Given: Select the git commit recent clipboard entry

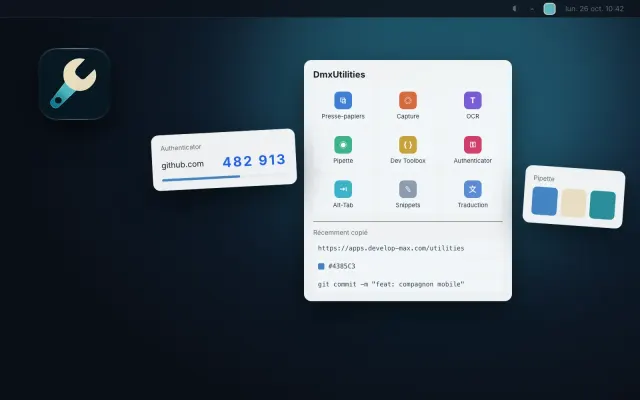Looking at the screenshot, I should pos(408,284).
